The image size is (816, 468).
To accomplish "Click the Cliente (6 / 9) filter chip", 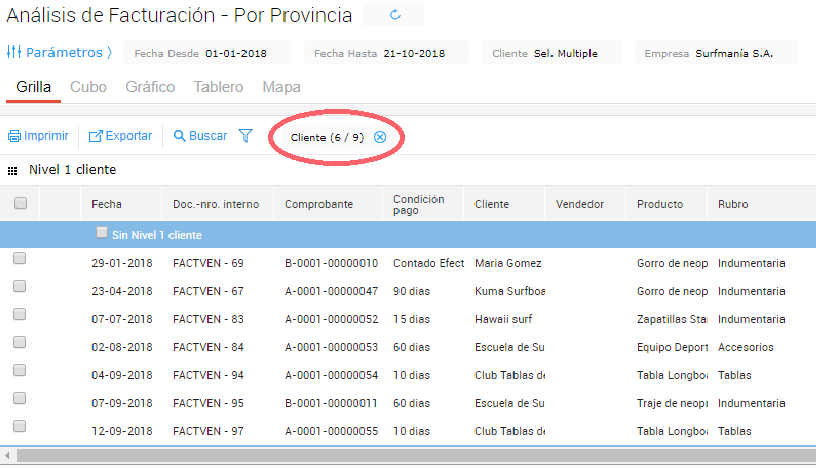I will pos(327,137).
